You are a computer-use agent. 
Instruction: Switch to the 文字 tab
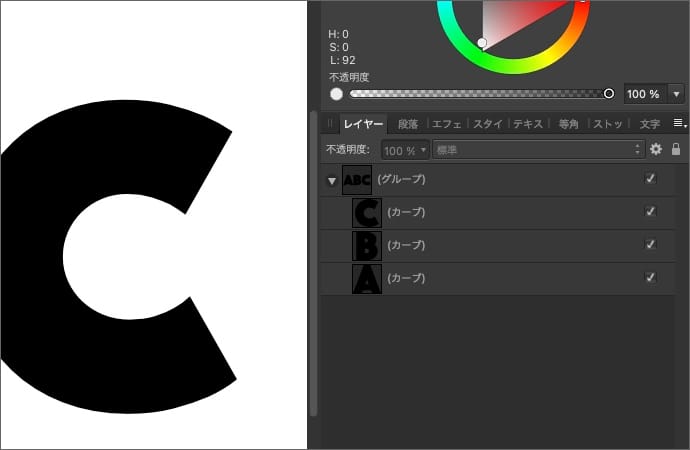click(649, 124)
